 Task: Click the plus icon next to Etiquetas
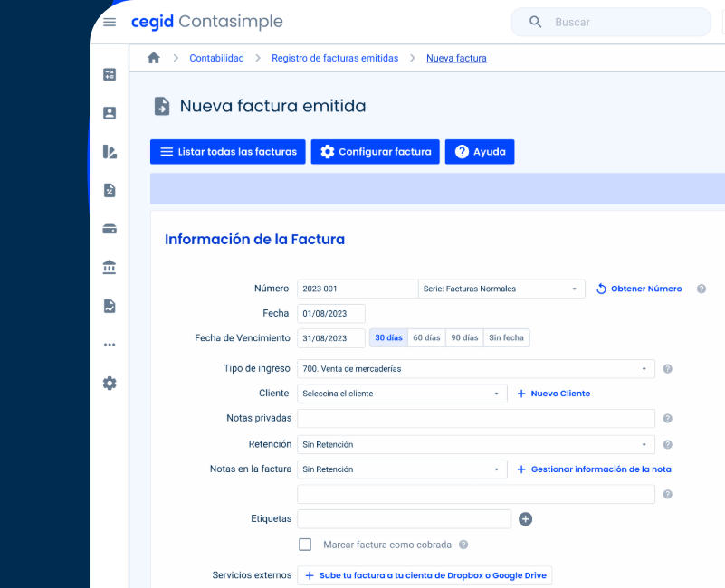pos(525,518)
